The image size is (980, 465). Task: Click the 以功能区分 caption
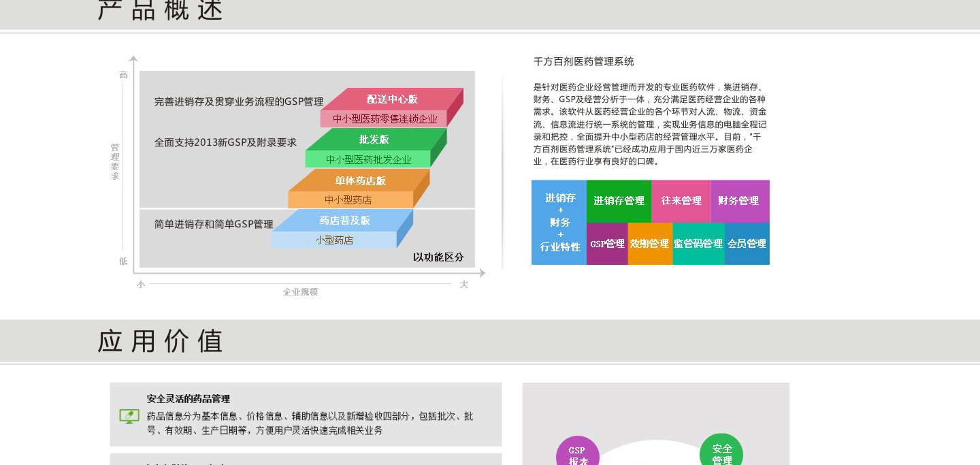point(438,257)
